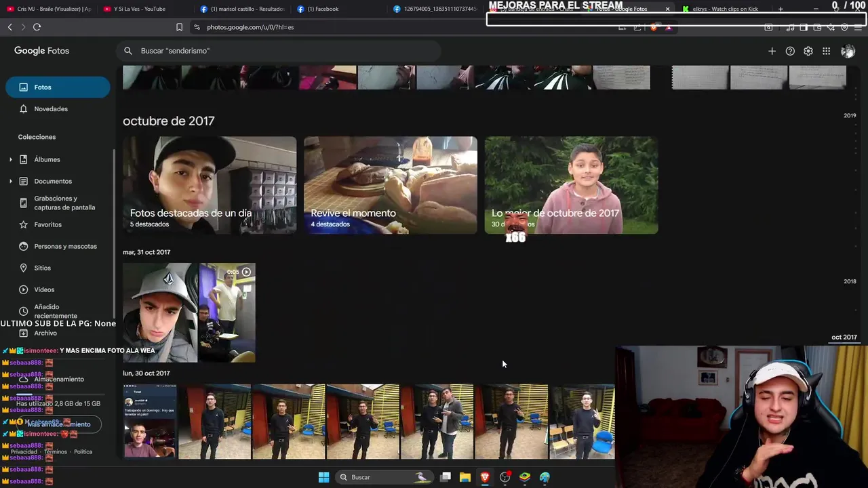Viewport: 868px width, 488px height.
Task: Open Favoritos star icon
Action: pos(23,224)
